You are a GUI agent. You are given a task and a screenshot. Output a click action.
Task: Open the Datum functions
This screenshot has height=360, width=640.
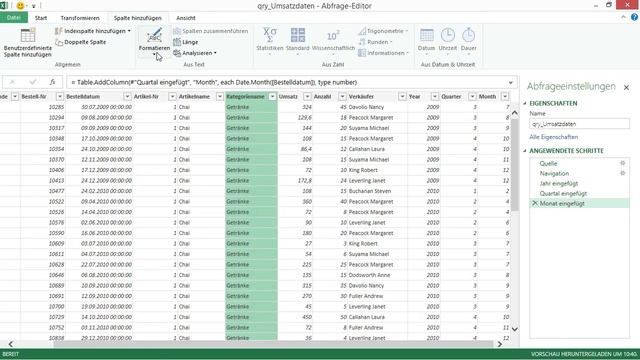click(x=427, y=41)
